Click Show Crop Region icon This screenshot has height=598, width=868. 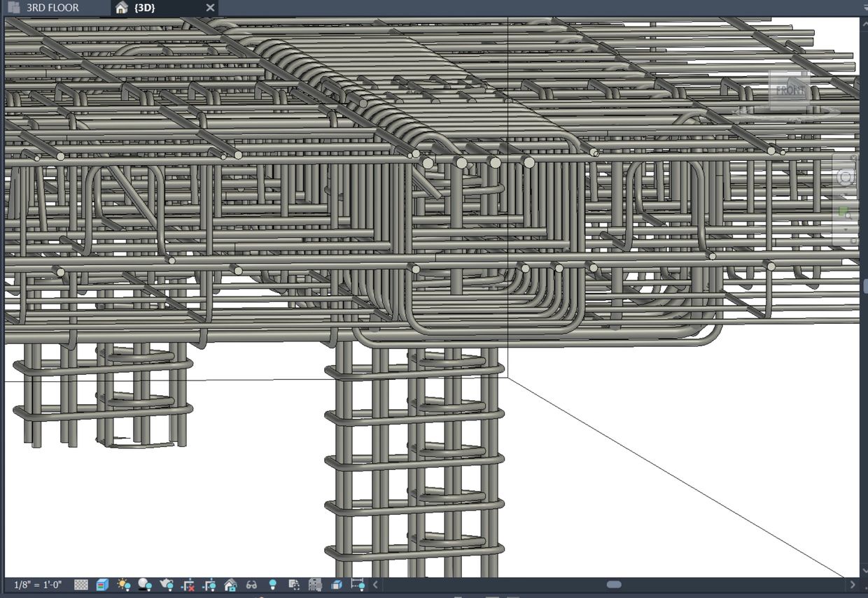tap(209, 585)
